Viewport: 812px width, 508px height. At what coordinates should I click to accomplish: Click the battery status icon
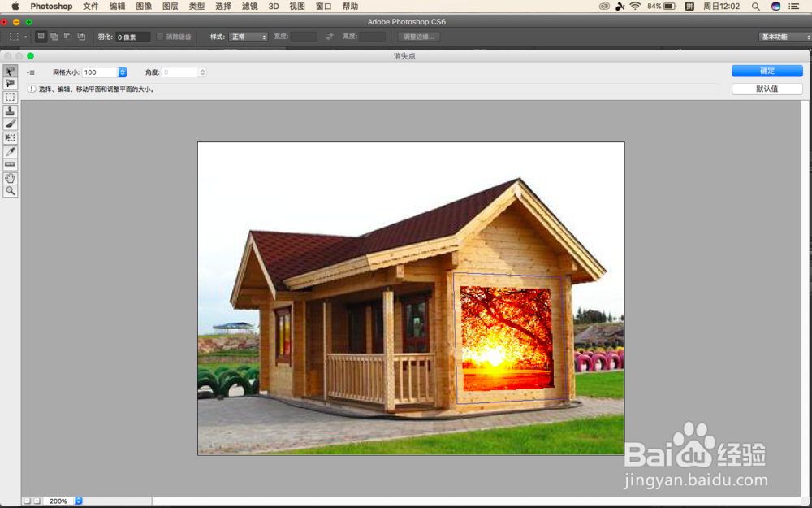tap(670, 7)
